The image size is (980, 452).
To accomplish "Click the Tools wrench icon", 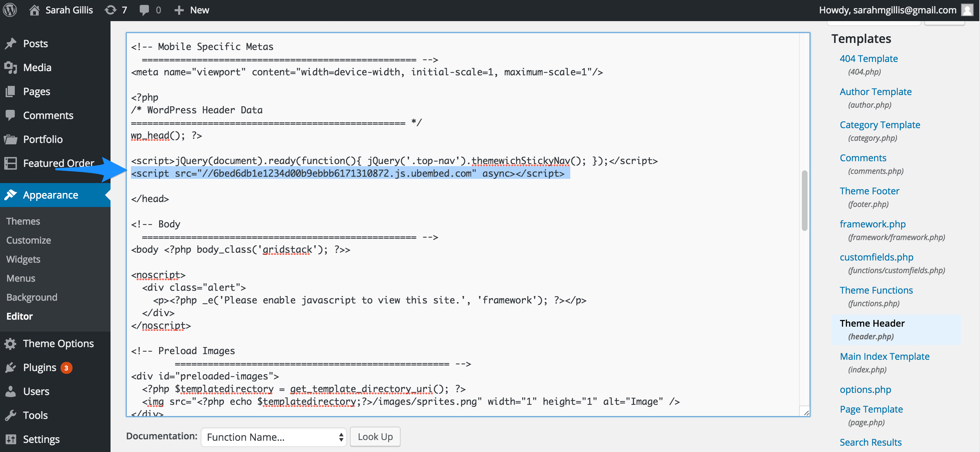I will pyautogui.click(x=11, y=415).
